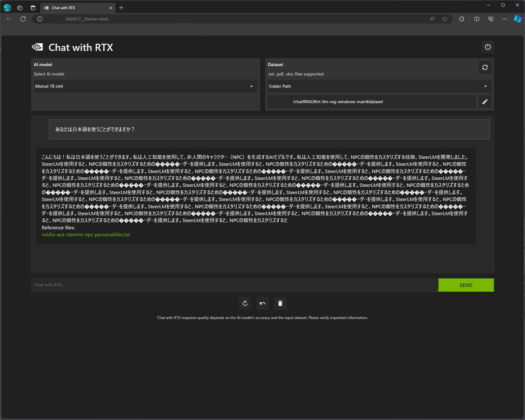Refresh the dataset with the reload icon
The width and height of the screenshot is (525, 420).
tap(485, 67)
